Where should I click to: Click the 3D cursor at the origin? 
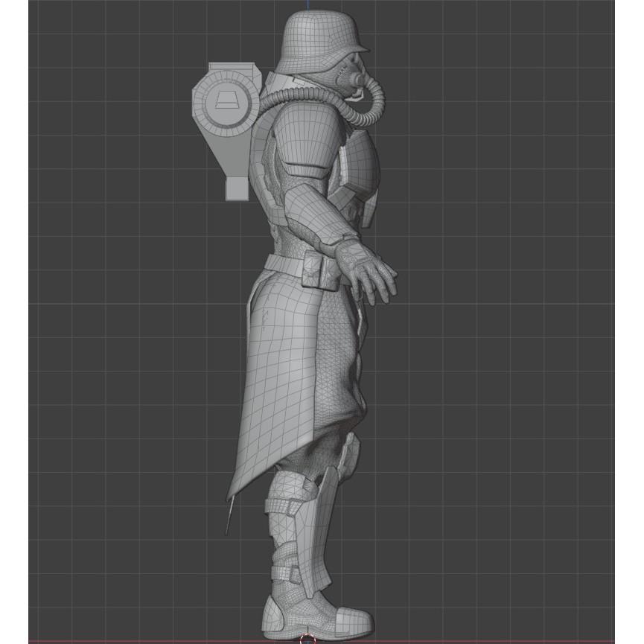click(x=308, y=640)
